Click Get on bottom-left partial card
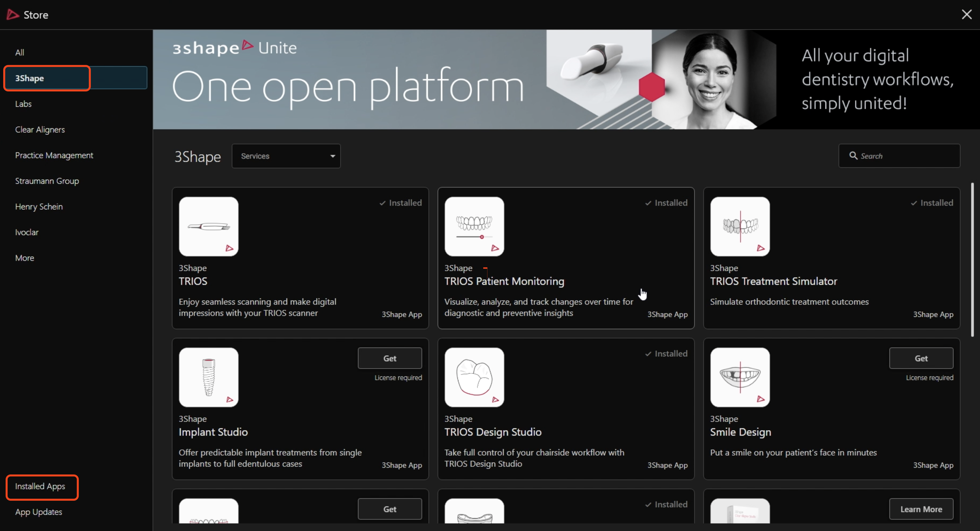980x531 pixels. point(390,509)
